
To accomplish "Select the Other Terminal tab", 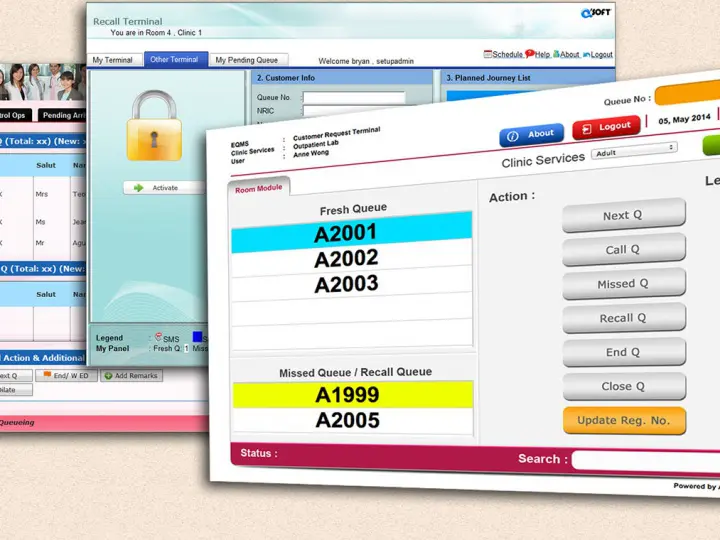I will point(173,60).
